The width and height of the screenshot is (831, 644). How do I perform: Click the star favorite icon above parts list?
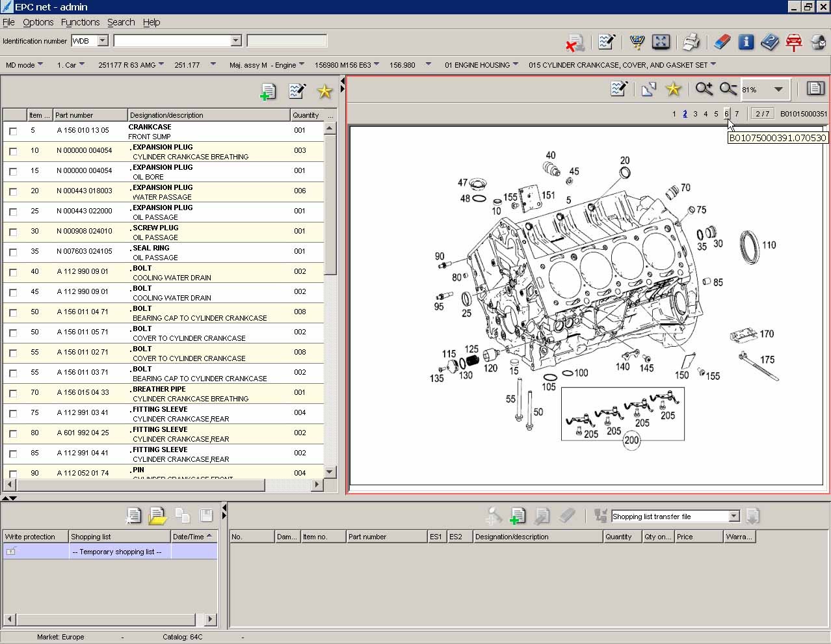(x=324, y=90)
